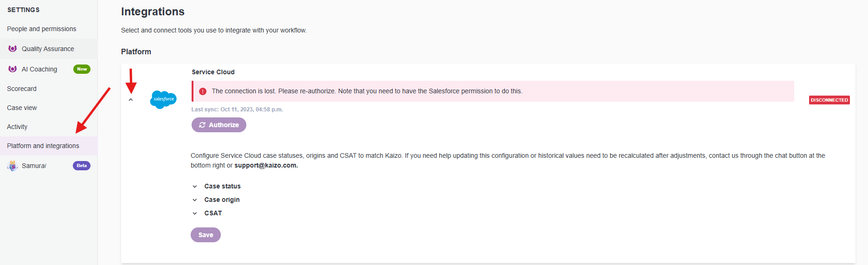Screen dimensions: 868x265
Task: Click the AI Coaching sidebar icon
Action: click(13, 69)
